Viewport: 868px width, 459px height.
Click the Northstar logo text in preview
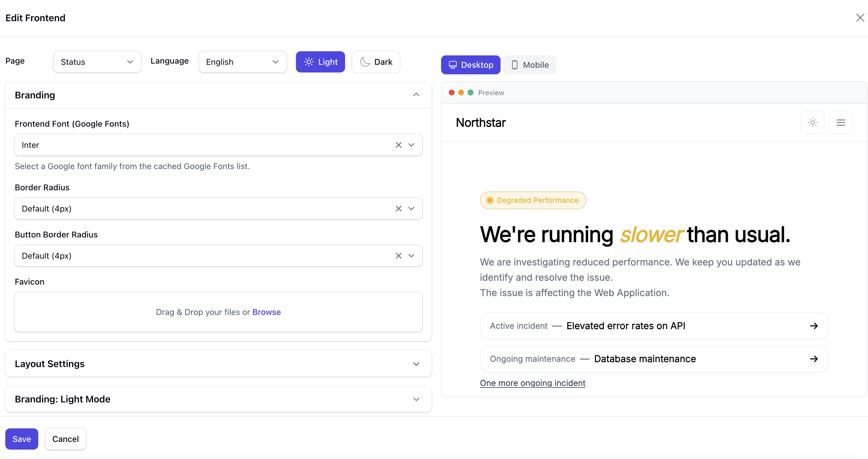[481, 123]
